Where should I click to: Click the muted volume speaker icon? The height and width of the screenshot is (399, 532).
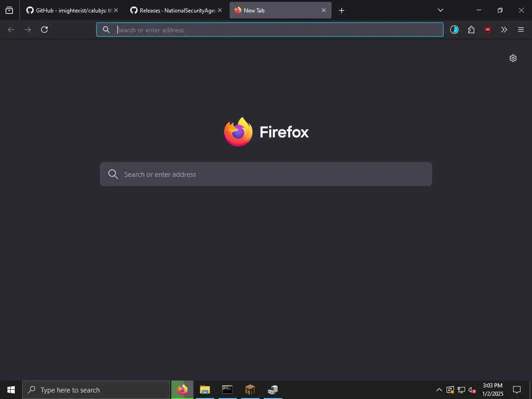pos(472,390)
